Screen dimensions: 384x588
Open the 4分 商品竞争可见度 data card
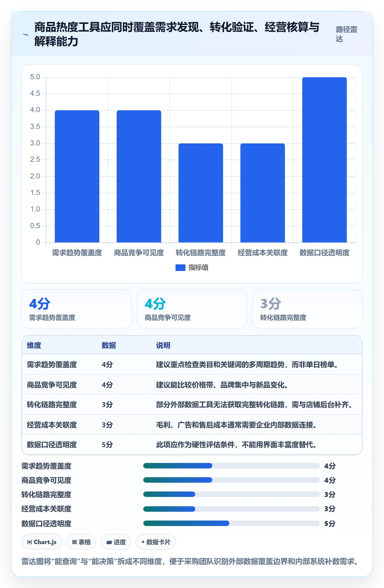(x=192, y=309)
